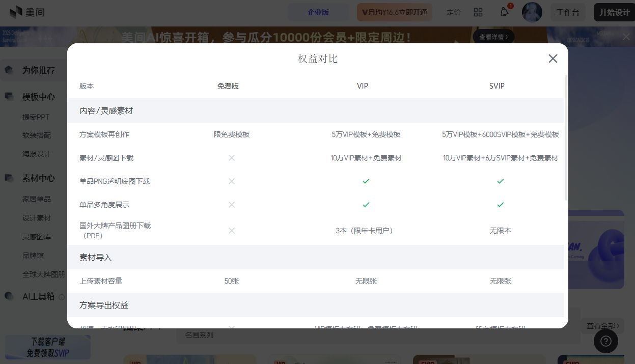Select the VIP plan column header
This screenshot has height=364, width=635.
[x=362, y=86]
